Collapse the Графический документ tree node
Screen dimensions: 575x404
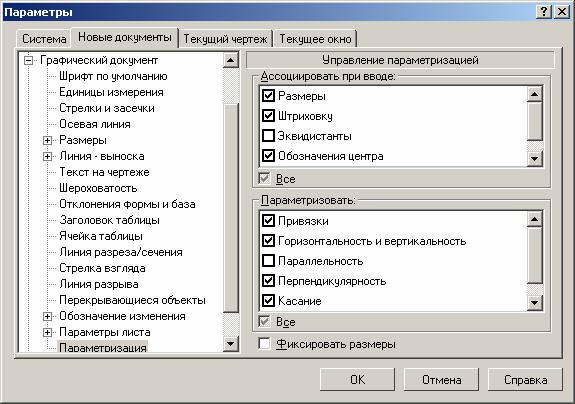coord(28,60)
